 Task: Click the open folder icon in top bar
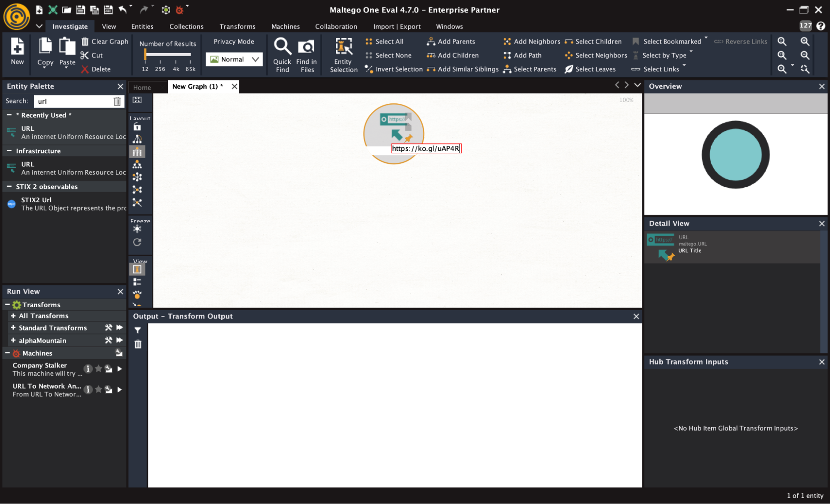pos(66,10)
